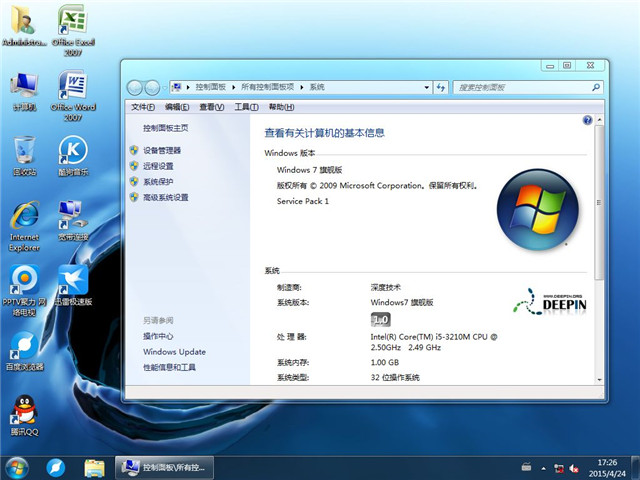Open 操作中心 Action Center link
The height and width of the screenshot is (480, 640).
pyautogui.click(x=158, y=336)
